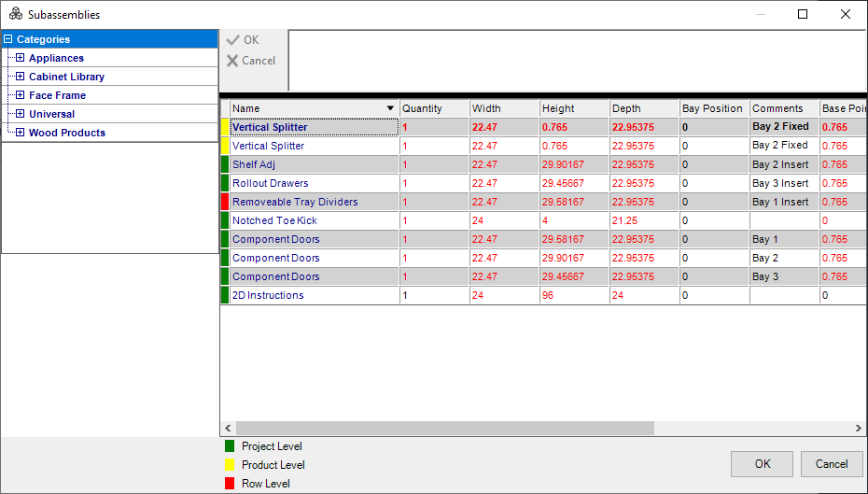Close the Subassemblies window
868x494 pixels.
[x=846, y=14]
